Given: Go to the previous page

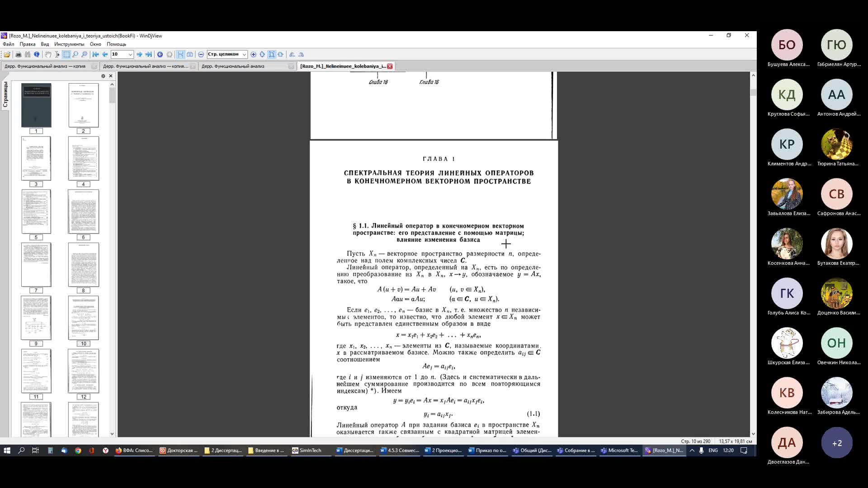Looking at the screenshot, I should (105, 54).
